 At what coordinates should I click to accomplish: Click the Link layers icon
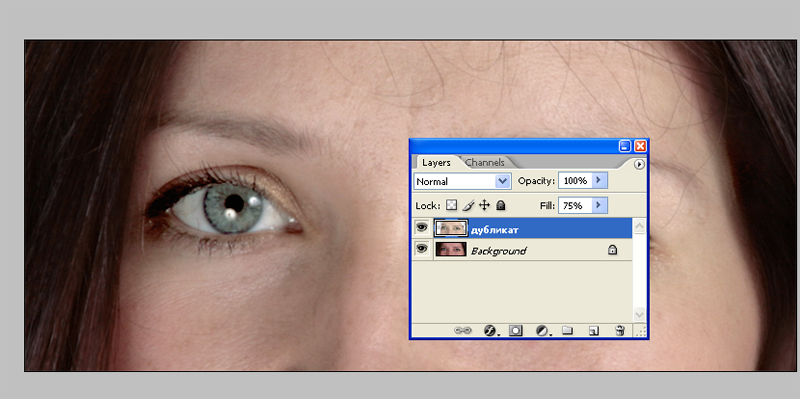[x=462, y=331]
